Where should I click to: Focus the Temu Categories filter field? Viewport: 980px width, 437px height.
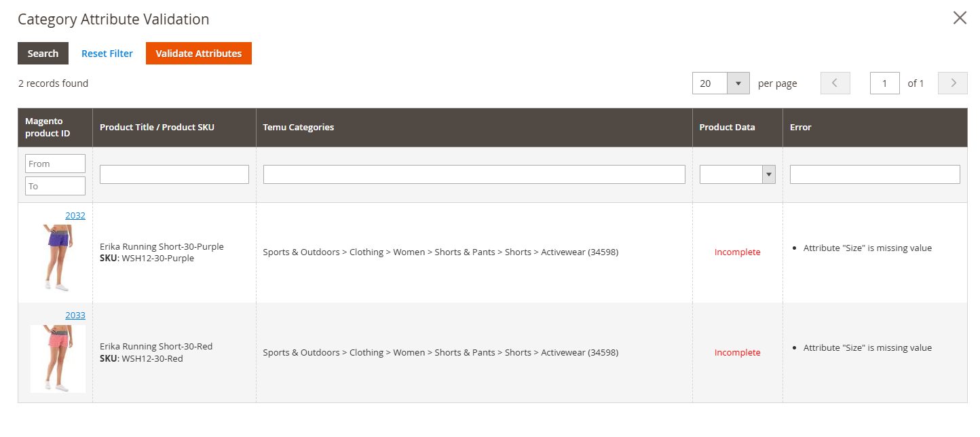pyautogui.click(x=474, y=174)
